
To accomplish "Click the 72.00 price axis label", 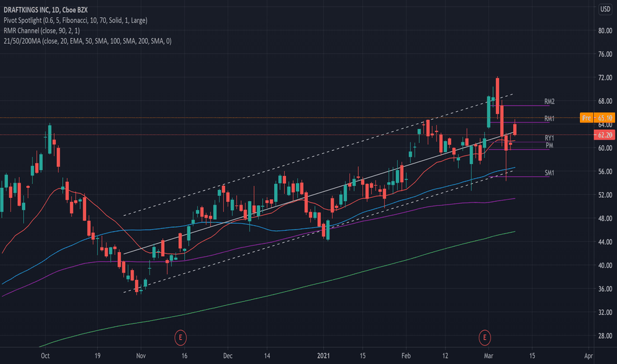I will [605, 77].
